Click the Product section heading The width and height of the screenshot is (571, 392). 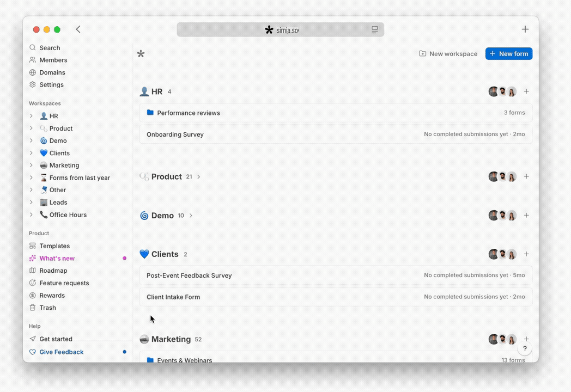166,177
